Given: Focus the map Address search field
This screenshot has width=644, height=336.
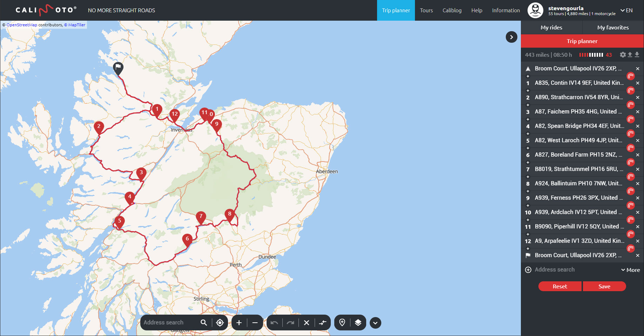Looking at the screenshot, I should coord(170,323).
